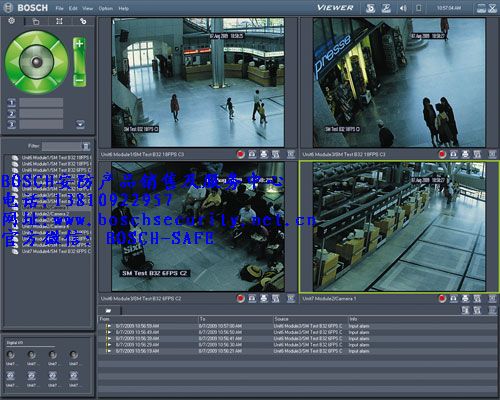Screen dimensions: 500x400
Task: Click the device status icon next to speaker
Action: click(419, 8)
